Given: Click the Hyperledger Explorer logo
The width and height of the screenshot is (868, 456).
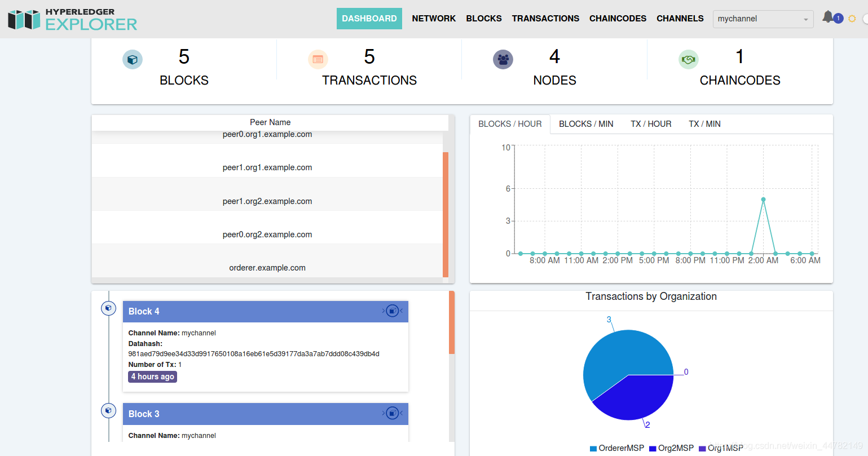Looking at the screenshot, I should coord(73,19).
